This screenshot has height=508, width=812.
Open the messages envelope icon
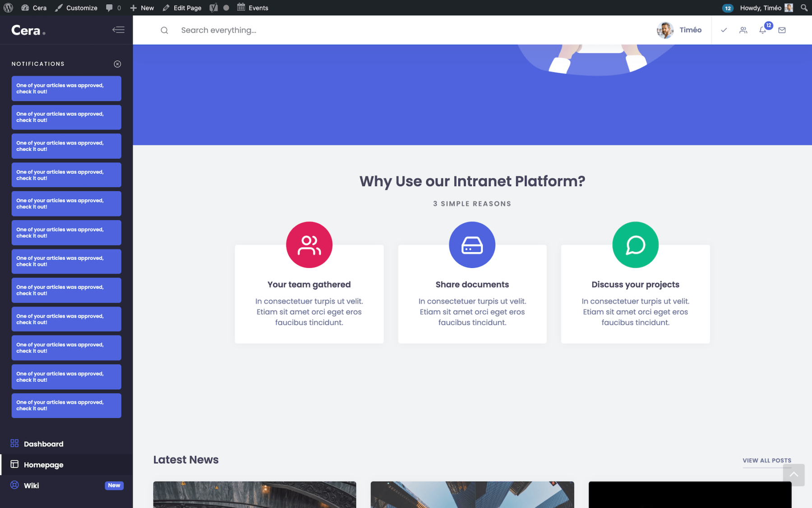coord(782,30)
